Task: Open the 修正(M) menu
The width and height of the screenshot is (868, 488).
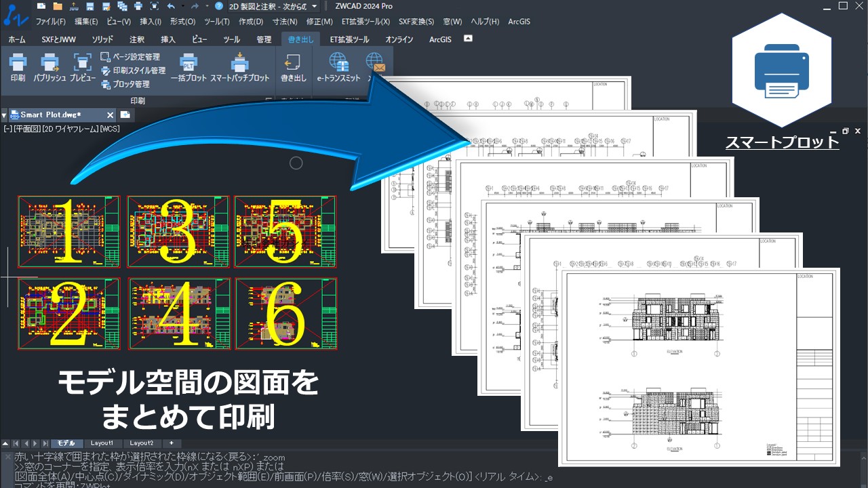Action: [319, 22]
